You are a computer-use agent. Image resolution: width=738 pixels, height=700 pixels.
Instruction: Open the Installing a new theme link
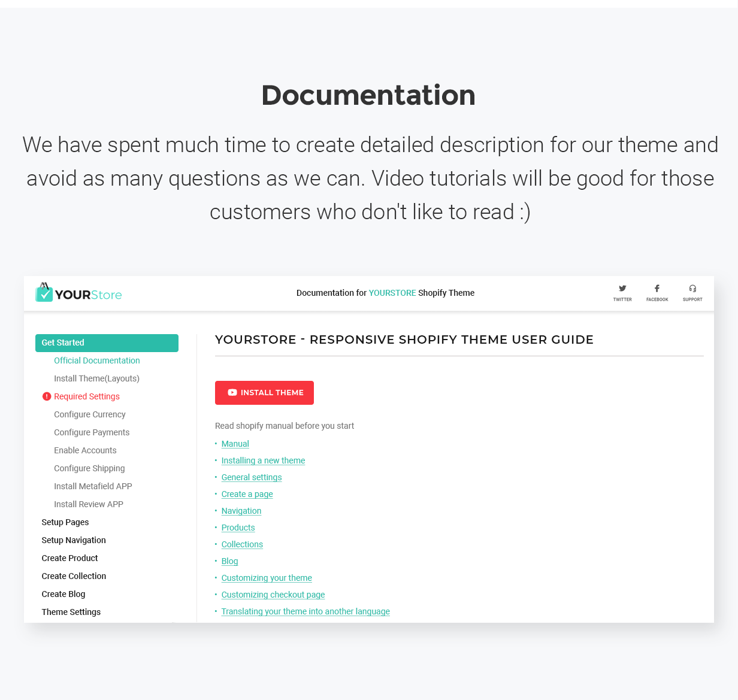(264, 460)
